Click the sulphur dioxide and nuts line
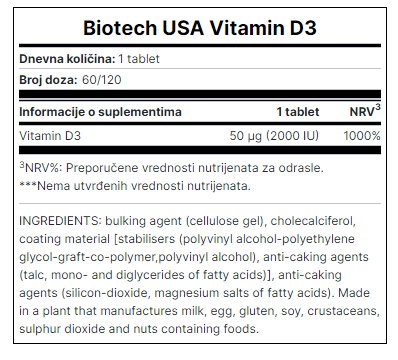This screenshot has height=360, width=398. [139, 329]
